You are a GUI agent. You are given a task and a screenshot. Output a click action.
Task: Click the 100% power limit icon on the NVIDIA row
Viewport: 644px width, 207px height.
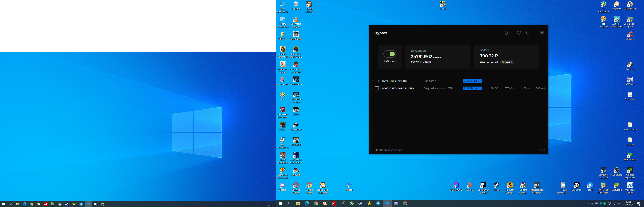coord(544,89)
